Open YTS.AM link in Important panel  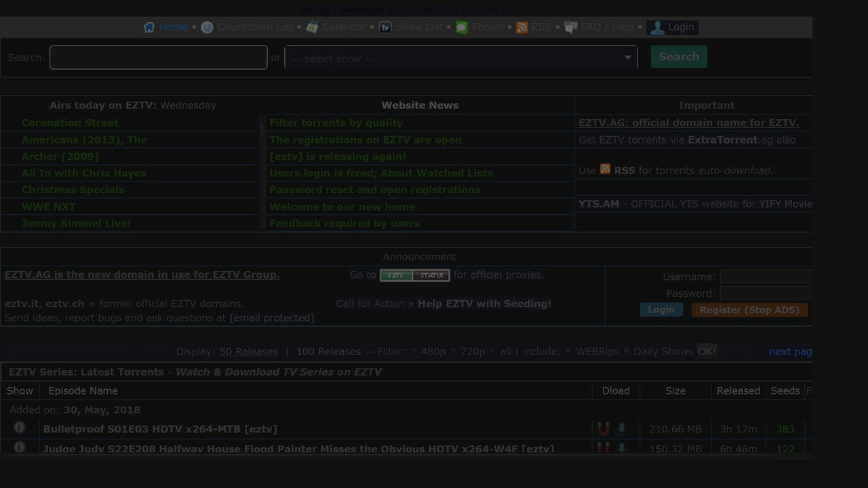pyautogui.click(x=599, y=203)
